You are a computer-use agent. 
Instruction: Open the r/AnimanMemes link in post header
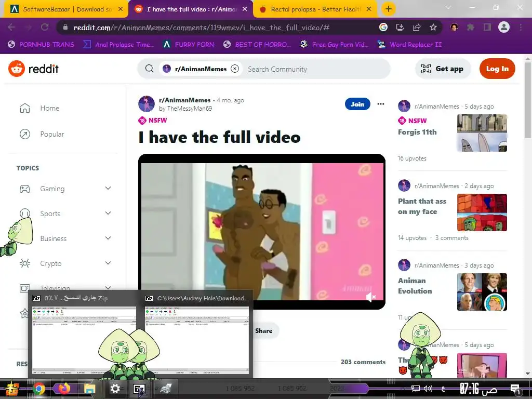pyautogui.click(x=184, y=100)
